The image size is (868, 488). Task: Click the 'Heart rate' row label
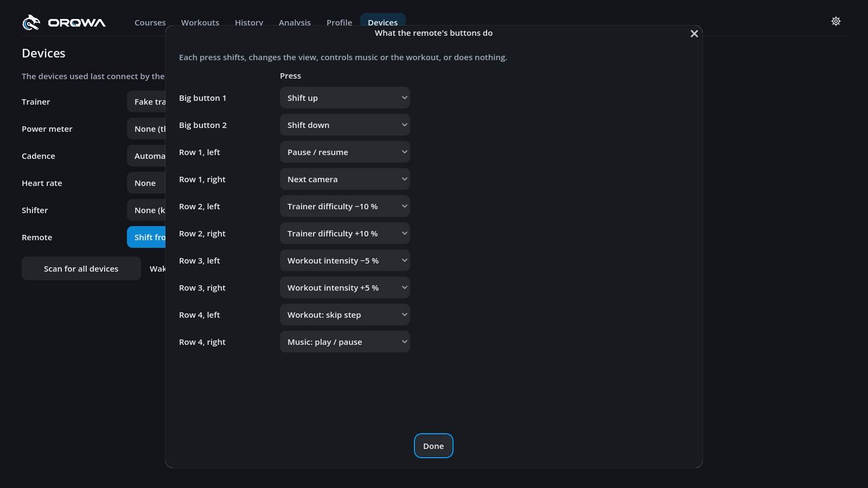click(x=42, y=183)
